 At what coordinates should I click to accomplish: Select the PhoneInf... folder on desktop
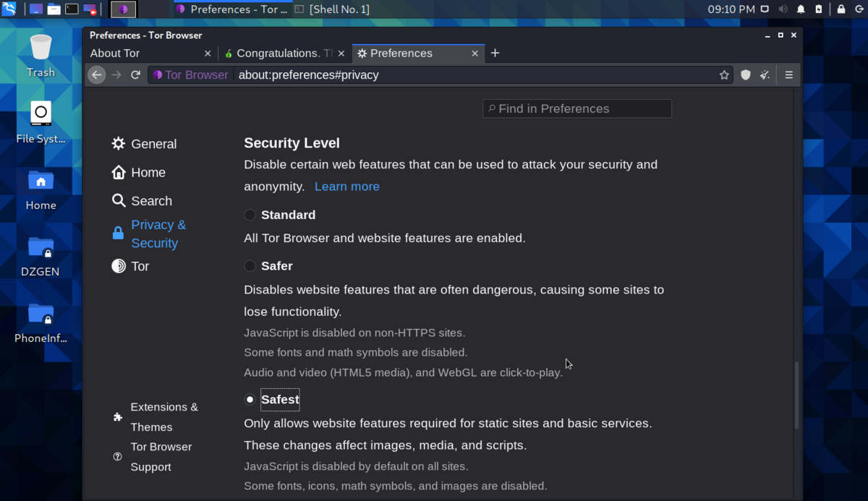click(41, 322)
